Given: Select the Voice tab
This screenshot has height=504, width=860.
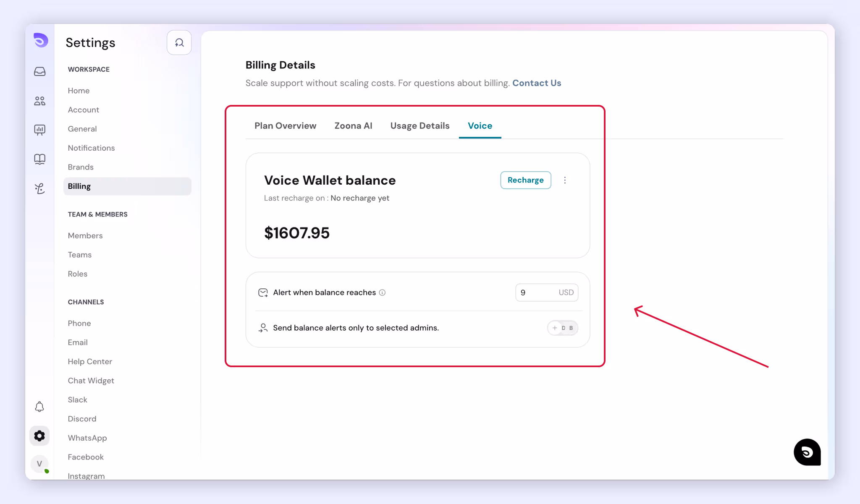Looking at the screenshot, I should pyautogui.click(x=480, y=126).
